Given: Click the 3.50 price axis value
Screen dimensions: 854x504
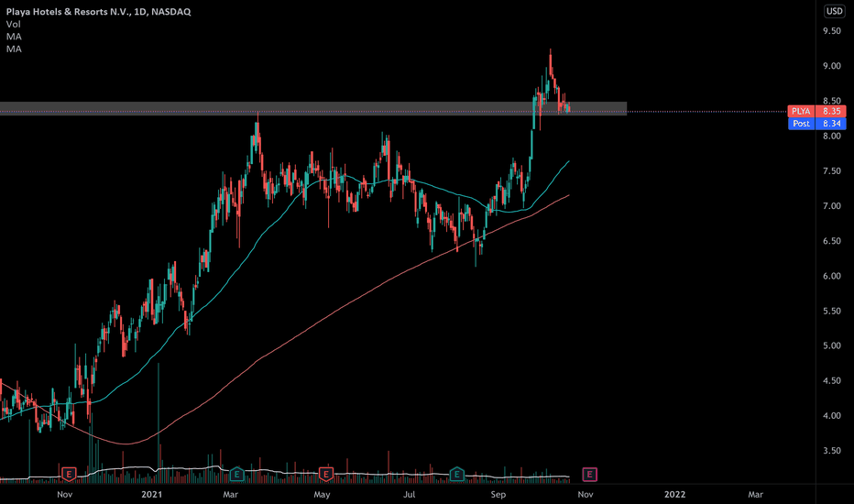Looking at the screenshot, I should [832, 451].
